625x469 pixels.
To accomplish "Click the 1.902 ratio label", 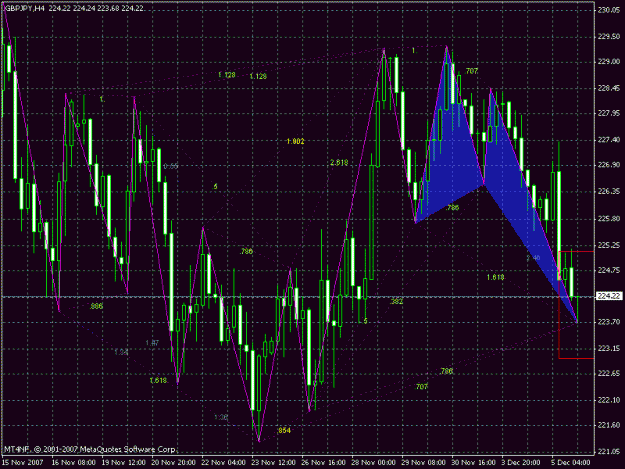I will coord(295,141).
